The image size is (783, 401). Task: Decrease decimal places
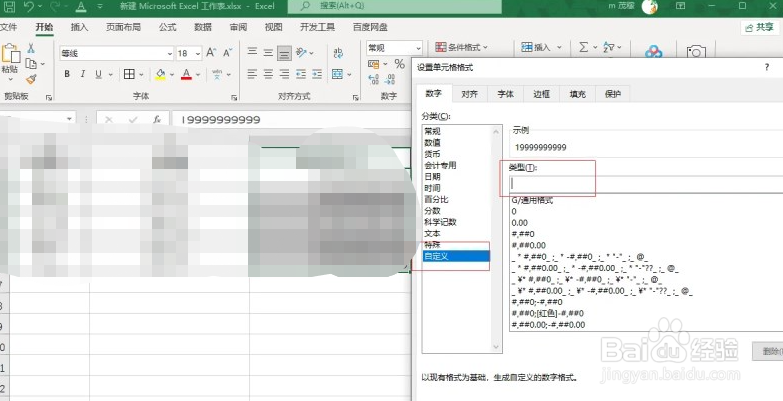pos(390,79)
